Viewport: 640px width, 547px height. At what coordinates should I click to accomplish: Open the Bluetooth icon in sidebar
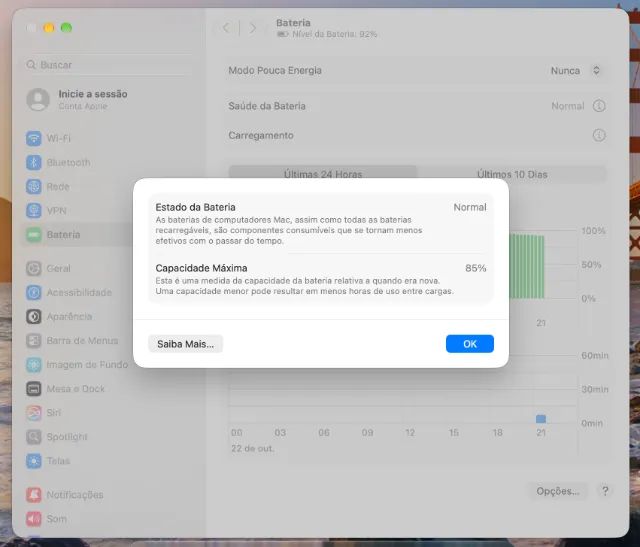(33, 162)
